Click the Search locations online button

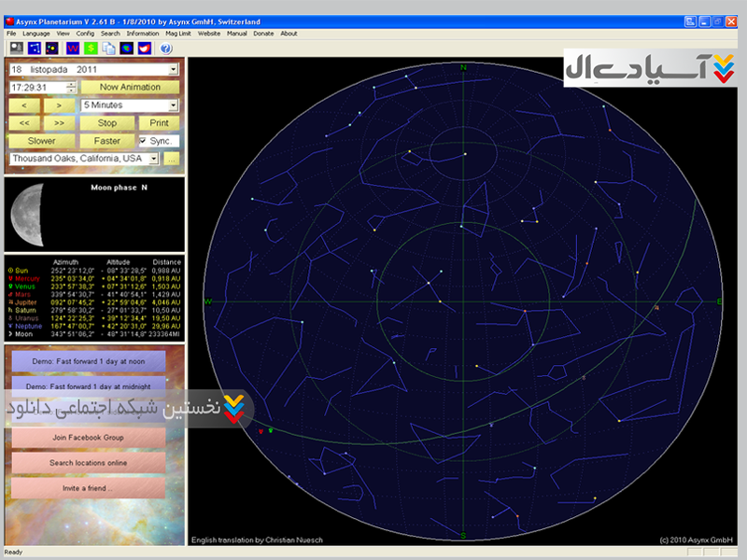[x=88, y=463]
